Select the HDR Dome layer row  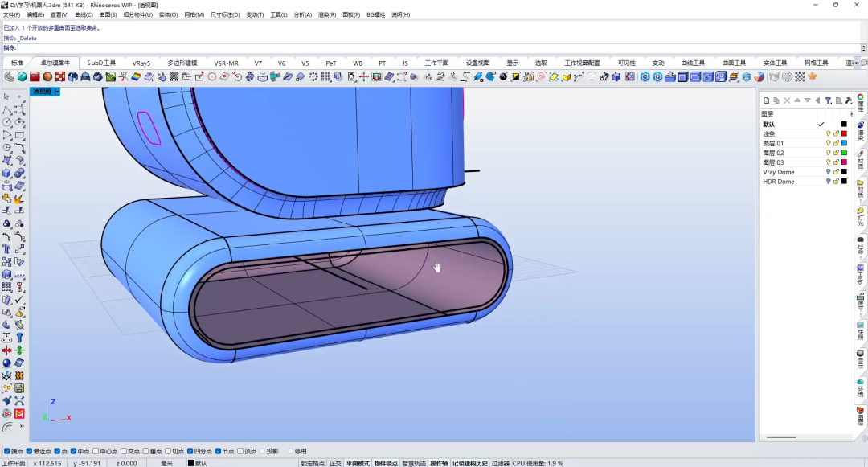pyautogui.click(x=805, y=182)
